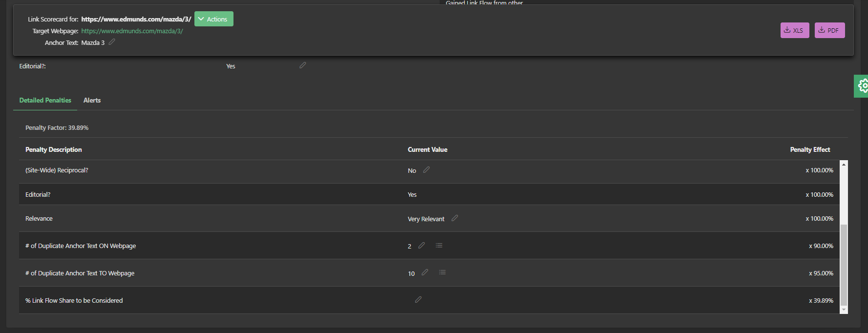868x333 pixels.
Task: Edit Duplicate Anchor Text ON Webpage value
Action: coord(422,246)
